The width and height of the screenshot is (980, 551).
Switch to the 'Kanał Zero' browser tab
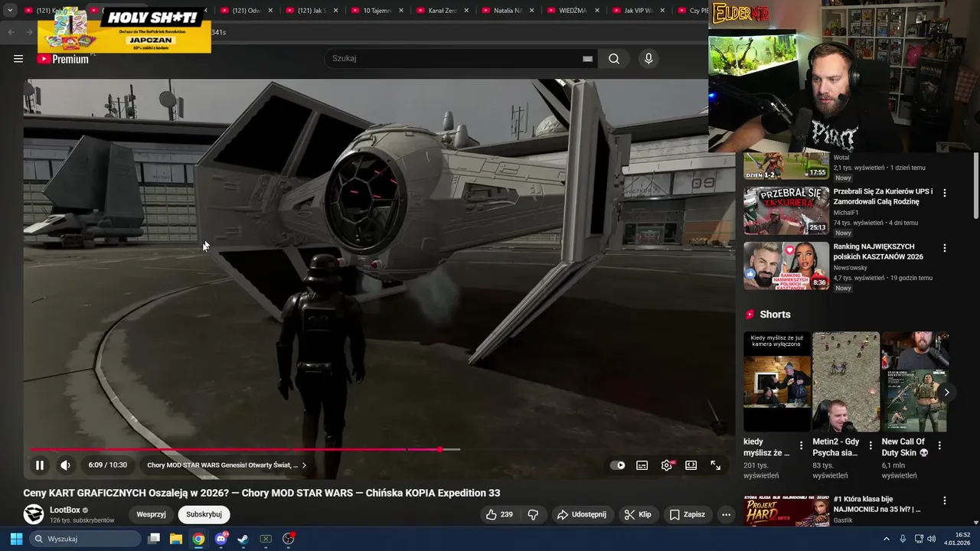pos(444,11)
